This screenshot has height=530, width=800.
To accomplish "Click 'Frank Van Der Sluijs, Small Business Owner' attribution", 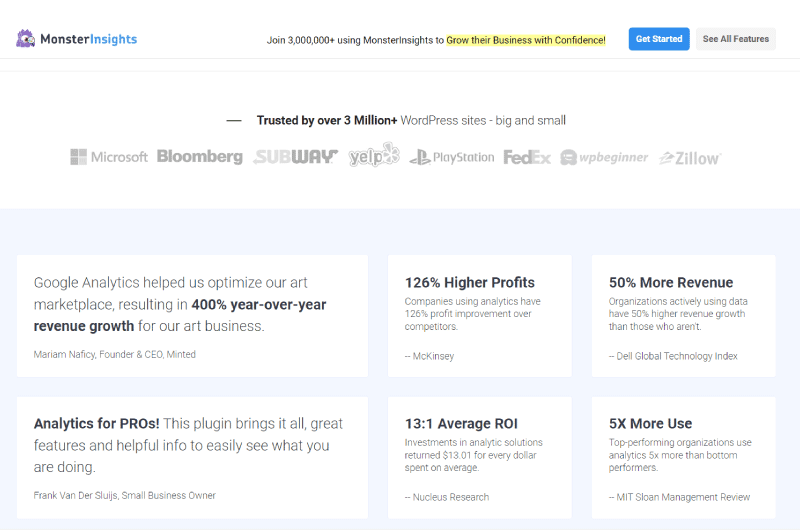I will coord(124,495).
